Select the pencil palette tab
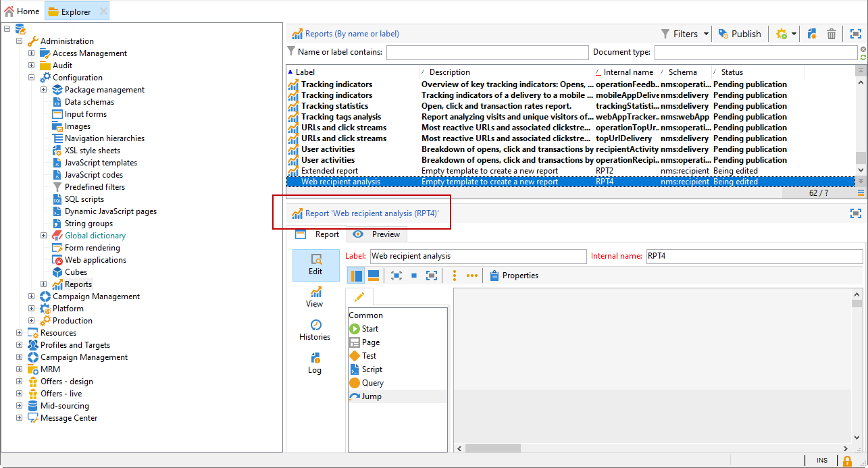The width and height of the screenshot is (868, 468). pyautogui.click(x=359, y=296)
